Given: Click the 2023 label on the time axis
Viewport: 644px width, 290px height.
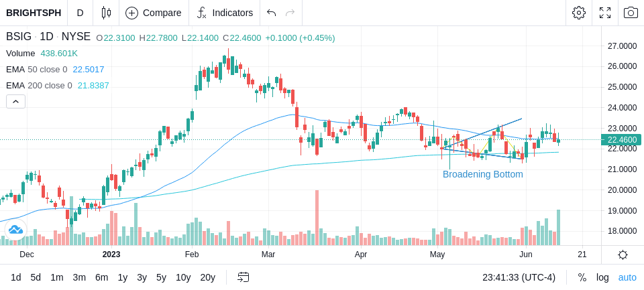Looking at the screenshot, I should (111, 255).
